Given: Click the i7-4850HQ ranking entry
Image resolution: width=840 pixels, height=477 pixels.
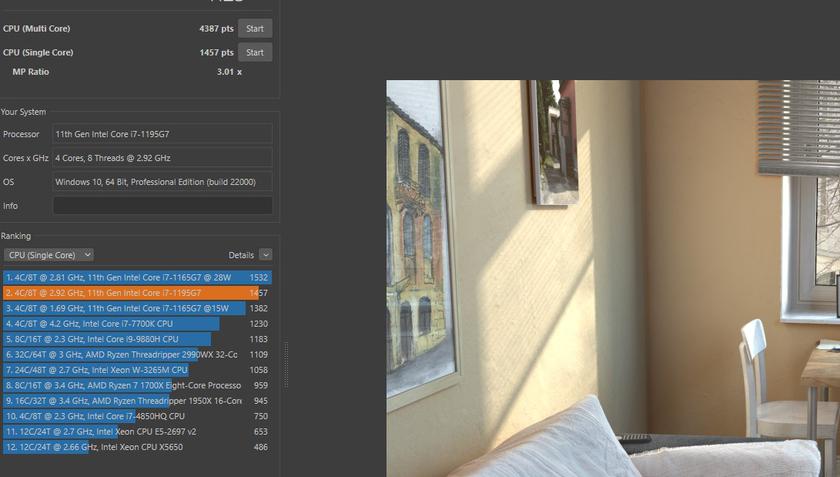Looking at the screenshot, I should click(x=136, y=416).
